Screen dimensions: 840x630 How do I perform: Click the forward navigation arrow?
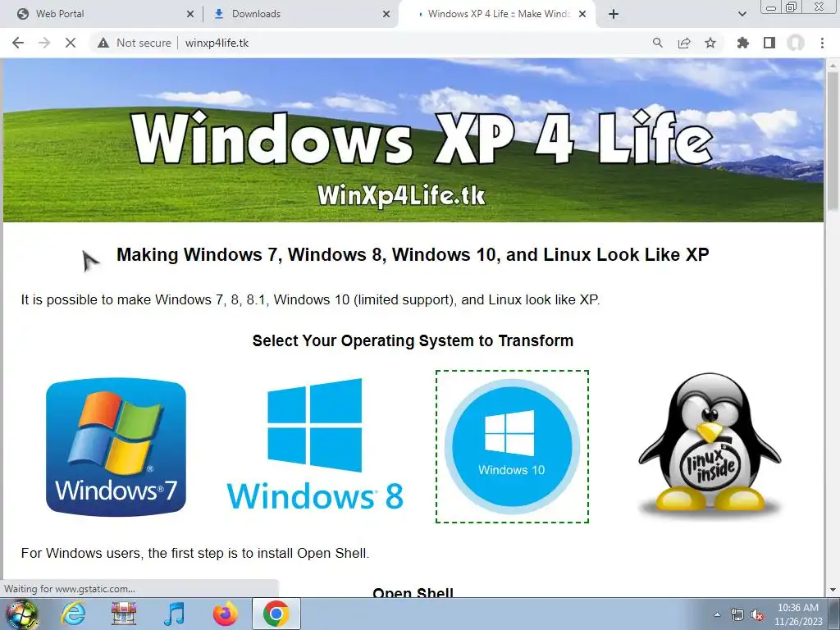[x=44, y=43]
